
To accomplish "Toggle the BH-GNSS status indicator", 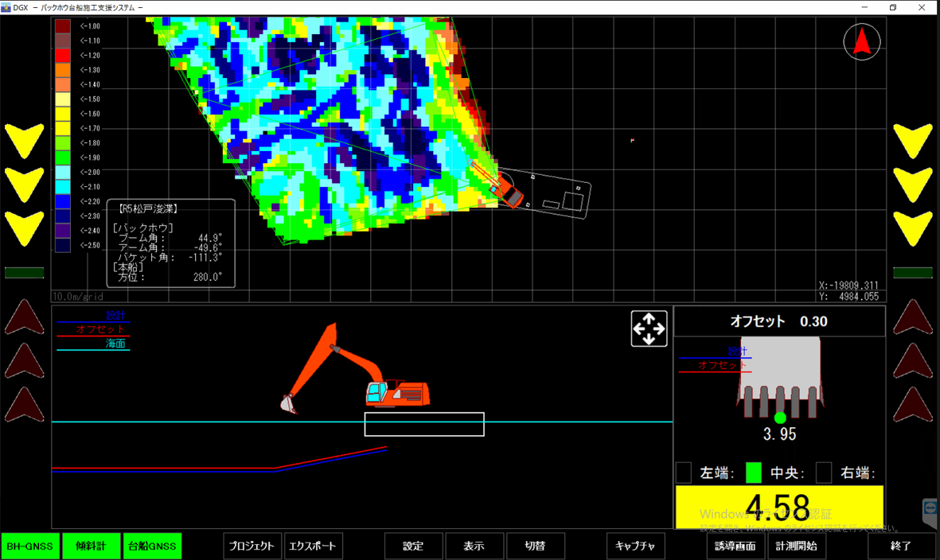I will 29,546.
